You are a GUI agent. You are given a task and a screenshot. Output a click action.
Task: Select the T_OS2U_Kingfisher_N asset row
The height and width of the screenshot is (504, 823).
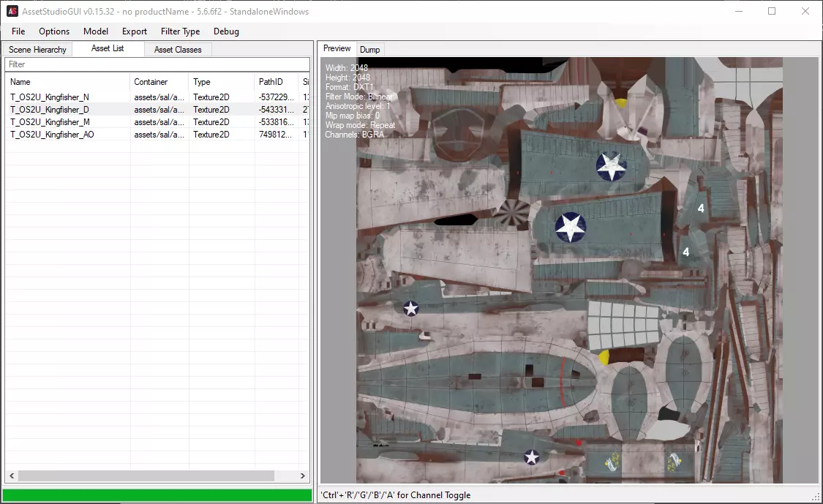(x=50, y=97)
